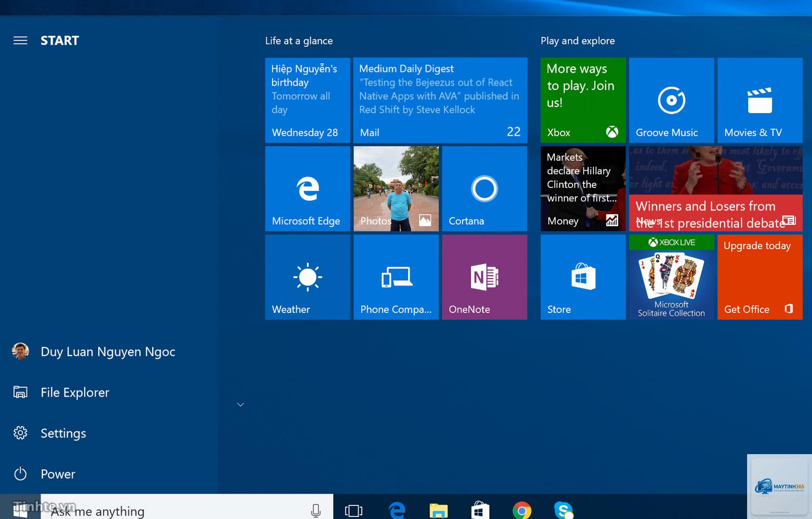This screenshot has width=812, height=519.
Task: Open the Cortana tile
Action: pyautogui.click(x=484, y=189)
